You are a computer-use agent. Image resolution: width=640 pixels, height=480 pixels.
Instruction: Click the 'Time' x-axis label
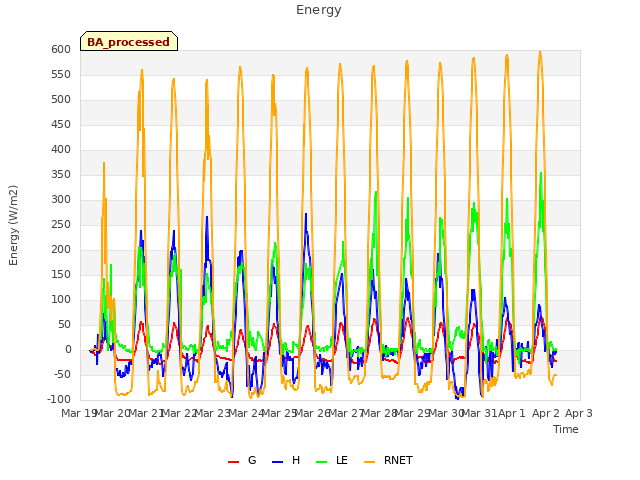(x=566, y=429)
